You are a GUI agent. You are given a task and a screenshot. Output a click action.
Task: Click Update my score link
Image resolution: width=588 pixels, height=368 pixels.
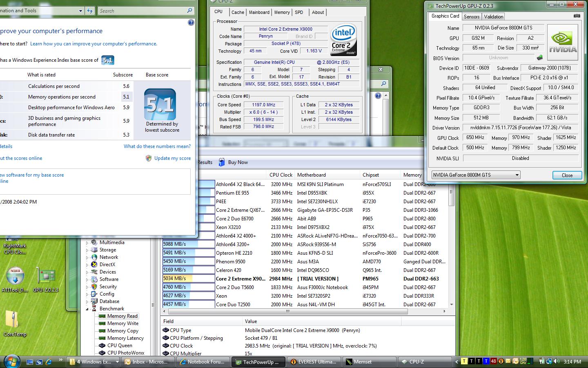172,158
